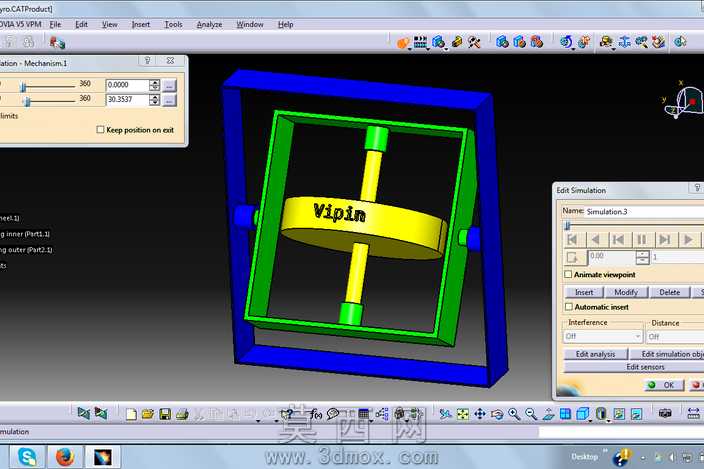Click the Create Multi-View icon
704x469 pixels.
pyautogui.click(x=565, y=414)
